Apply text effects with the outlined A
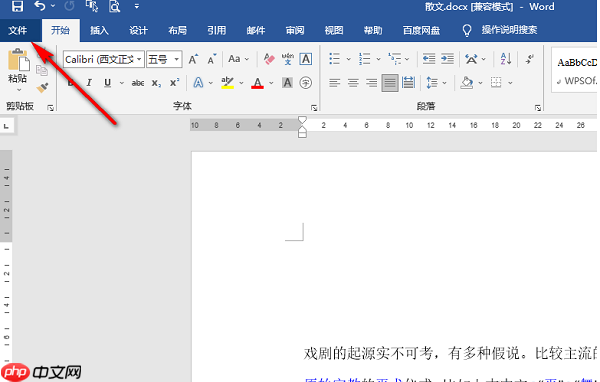This screenshot has height=382, width=600. pyautogui.click(x=198, y=82)
